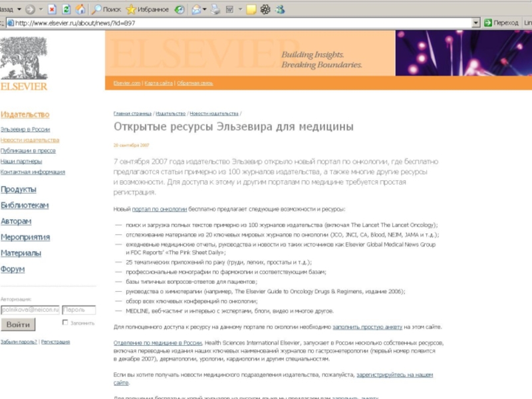This screenshot has height=399, width=532.
Task: Open Избранное favorites star
Action: 147,9
